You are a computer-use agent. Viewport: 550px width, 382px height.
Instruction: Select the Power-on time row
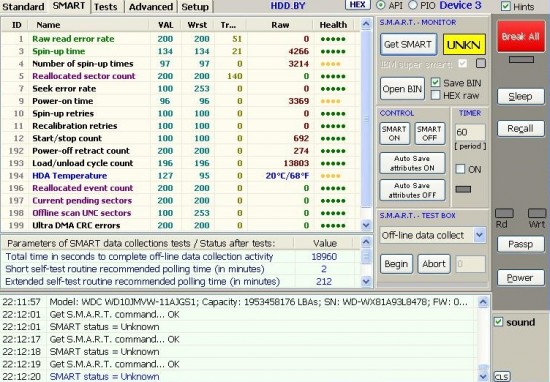point(181,101)
